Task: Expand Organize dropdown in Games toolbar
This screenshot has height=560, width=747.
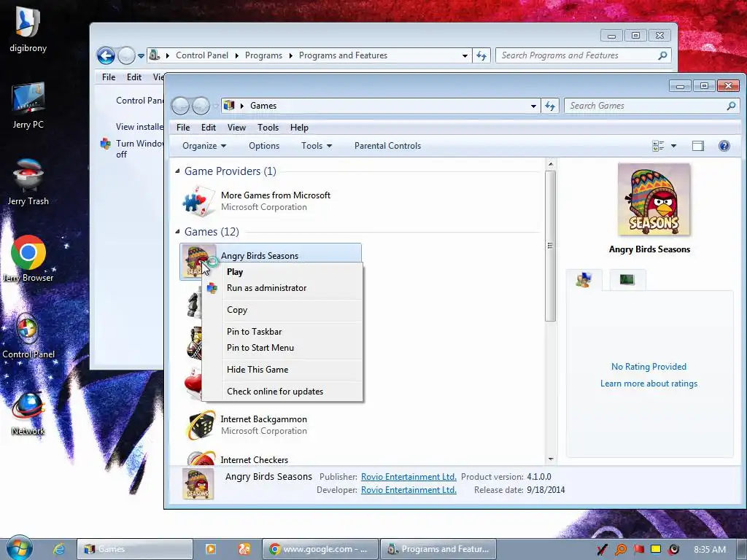Action: click(204, 146)
